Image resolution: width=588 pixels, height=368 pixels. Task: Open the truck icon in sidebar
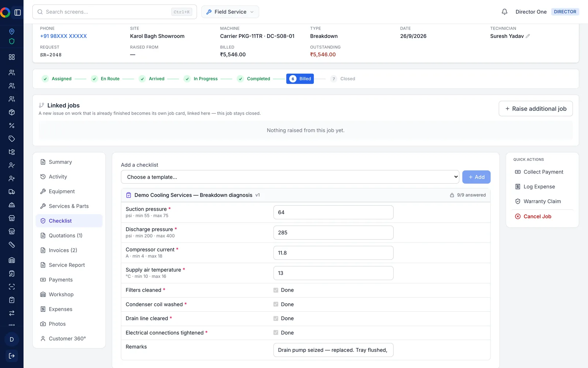click(12, 192)
